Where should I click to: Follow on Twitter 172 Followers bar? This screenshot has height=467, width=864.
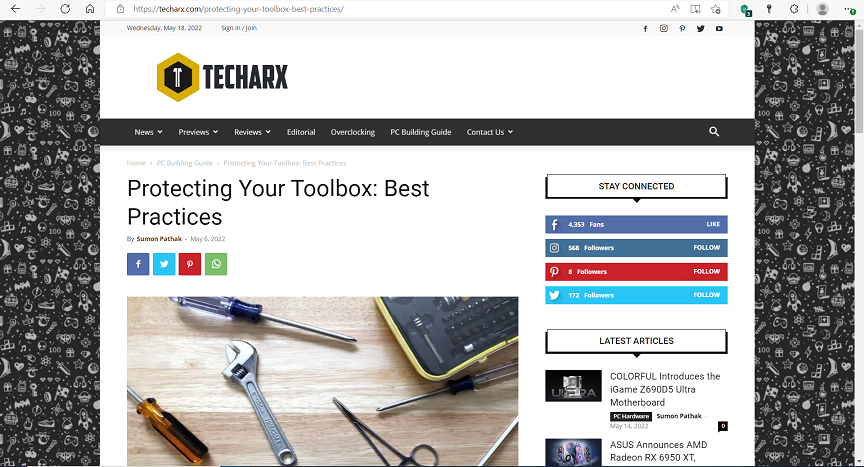[x=636, y=295]
